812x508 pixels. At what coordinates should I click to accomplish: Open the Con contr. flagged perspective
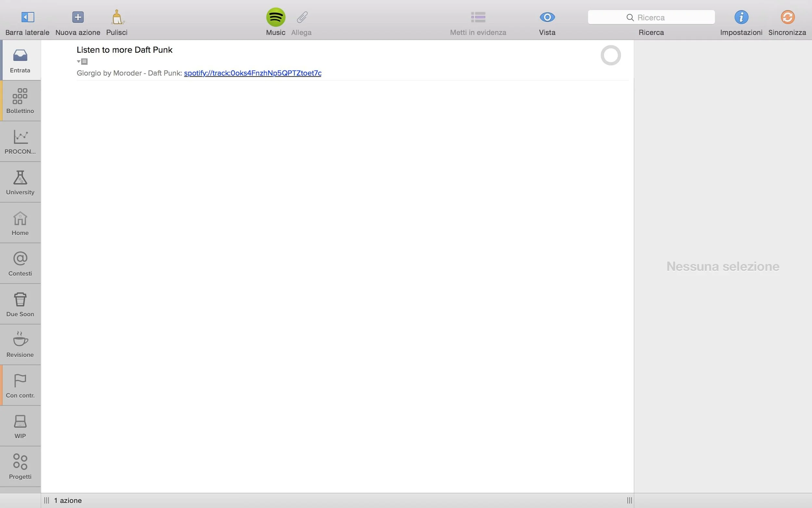point(20,385)
